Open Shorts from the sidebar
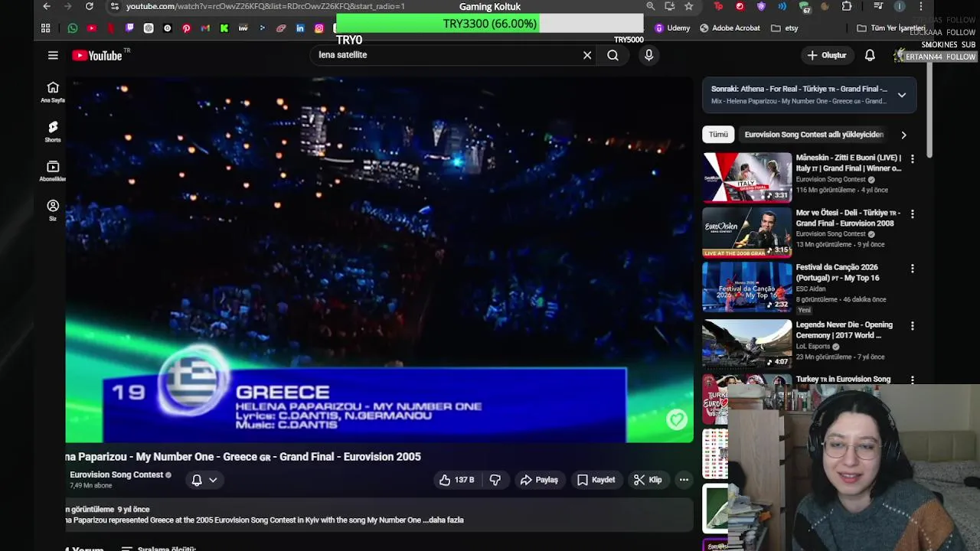Viewport: 980px width, 551px height. [x=53, y=132]
